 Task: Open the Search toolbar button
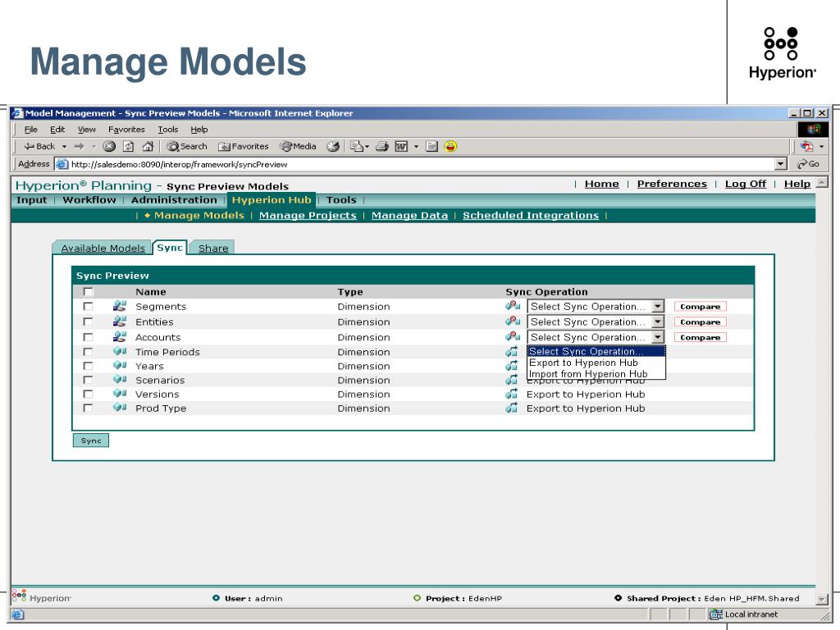pos(186,146)
